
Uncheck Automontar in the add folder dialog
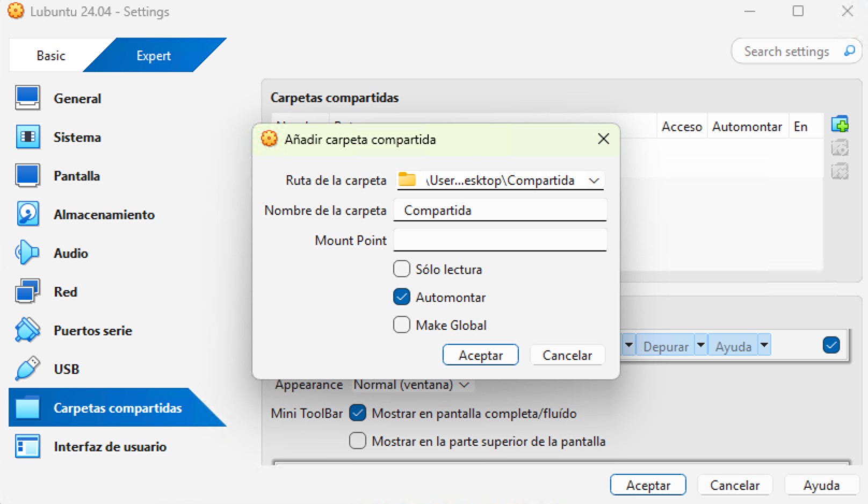402,297
